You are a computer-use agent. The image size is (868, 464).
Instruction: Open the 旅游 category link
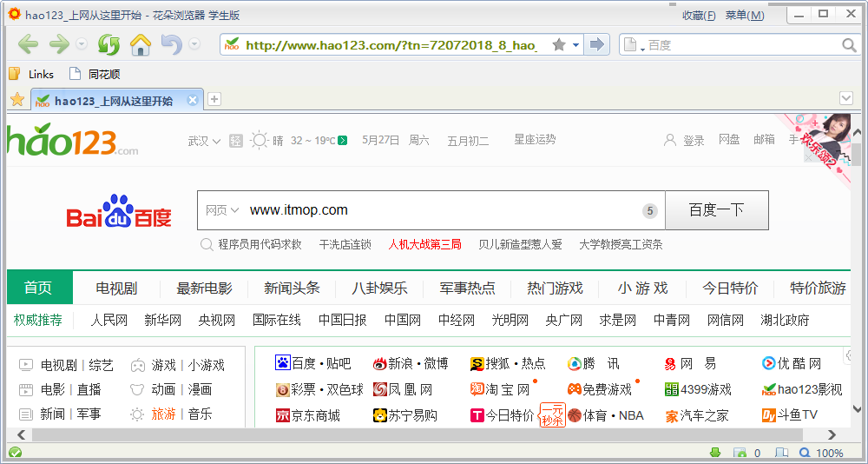point(163,414)
